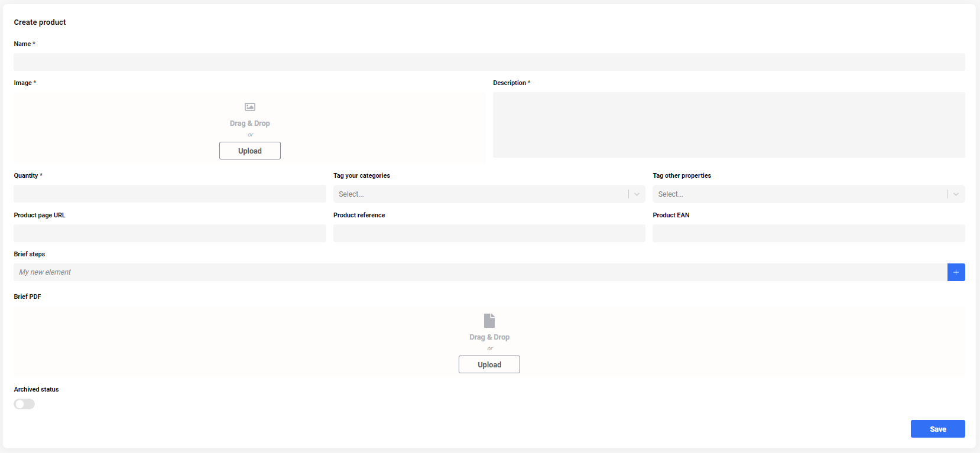Image resolution: width=980 pixels, height=453 pixels.
Task: Open the Tag your categories select field
Action: (x=480, y=194)
